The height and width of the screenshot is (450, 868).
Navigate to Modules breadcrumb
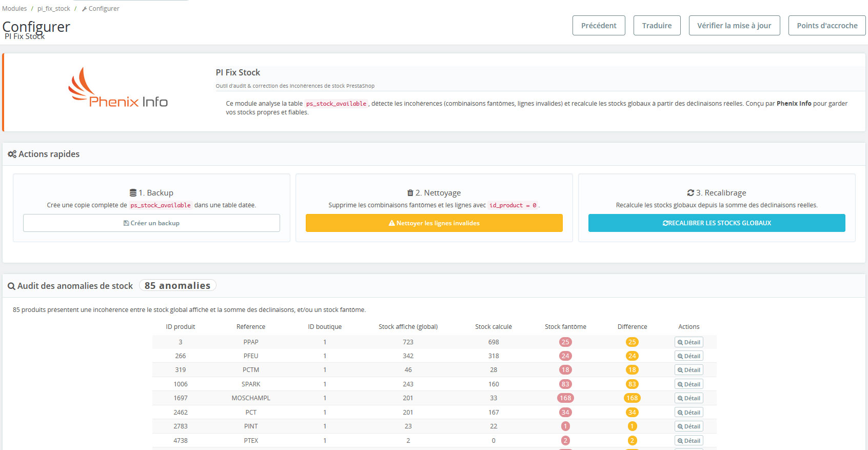coord(14,9)
